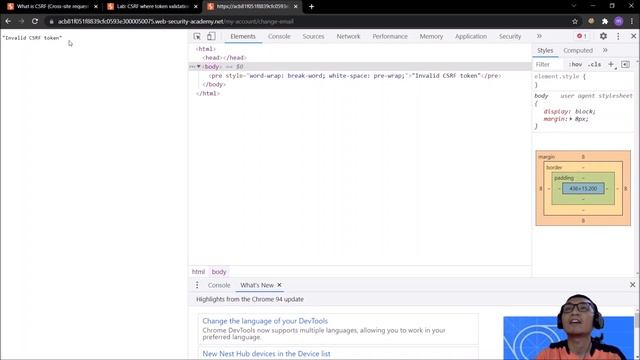
Task: Select body in the breadcrumb bar
Action: tap(219, 272)
